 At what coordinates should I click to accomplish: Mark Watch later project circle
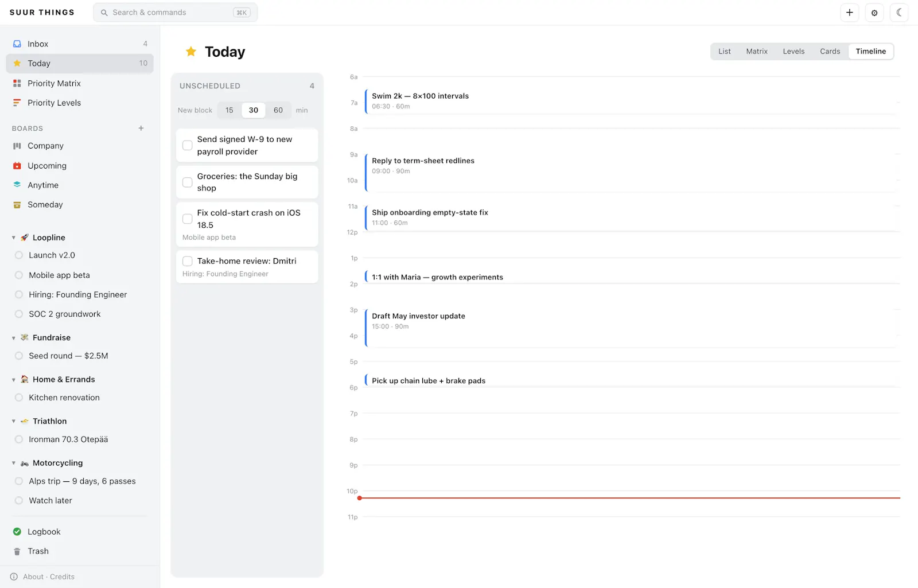click(19, 500)
